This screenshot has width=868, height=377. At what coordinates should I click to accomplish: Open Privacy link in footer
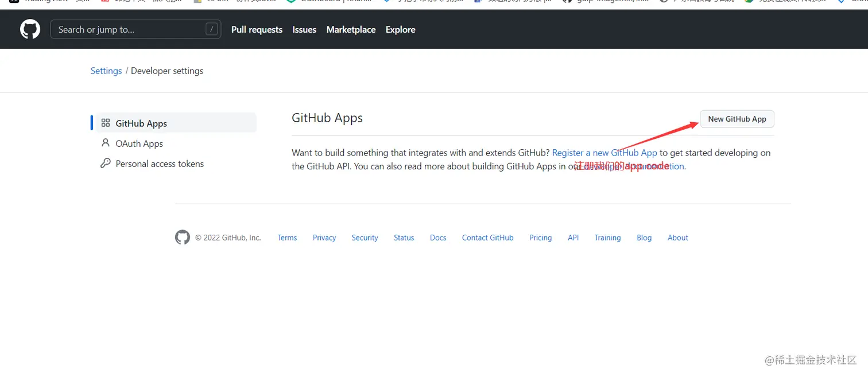(324, 238)
